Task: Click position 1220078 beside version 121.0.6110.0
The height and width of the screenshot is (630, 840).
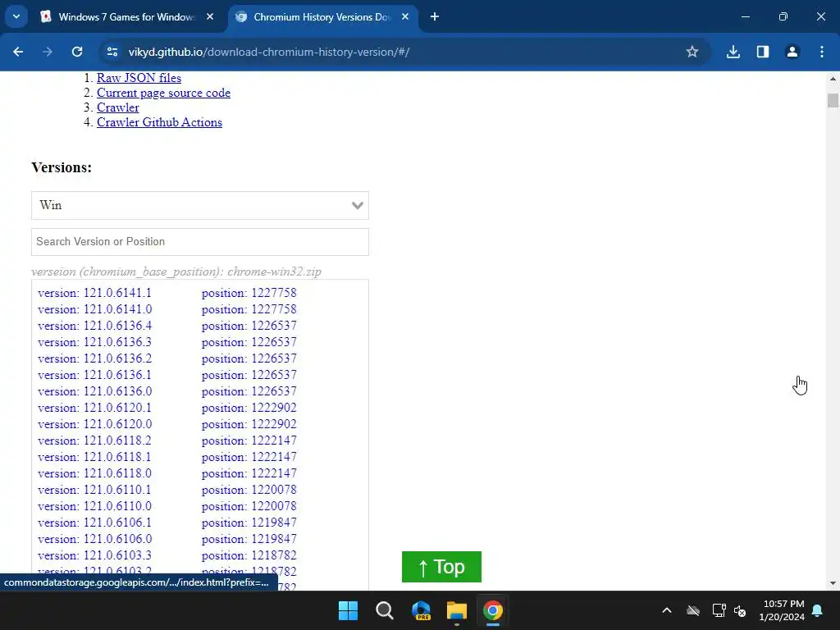Action: [x=249, y=506]
